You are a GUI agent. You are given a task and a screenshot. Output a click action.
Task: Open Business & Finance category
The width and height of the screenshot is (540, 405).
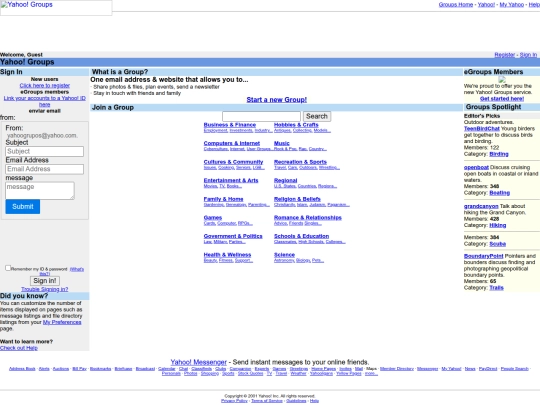pyautogui.click(x=230, y=125)
